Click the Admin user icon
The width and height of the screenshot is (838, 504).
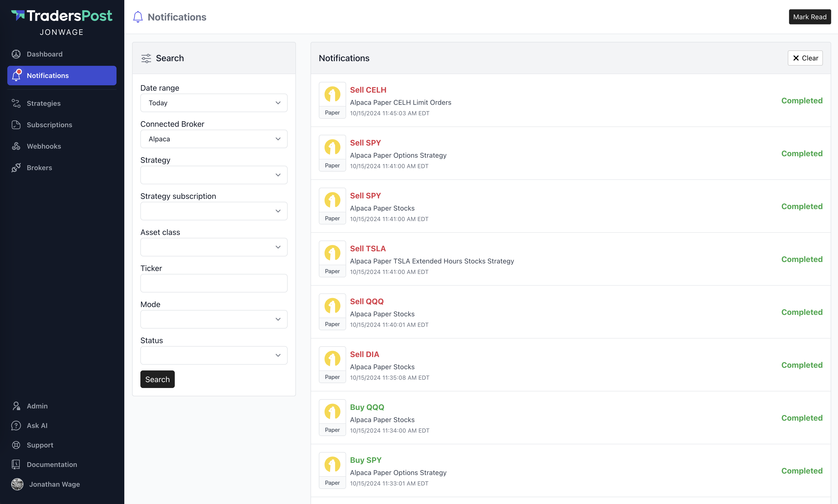16,406
